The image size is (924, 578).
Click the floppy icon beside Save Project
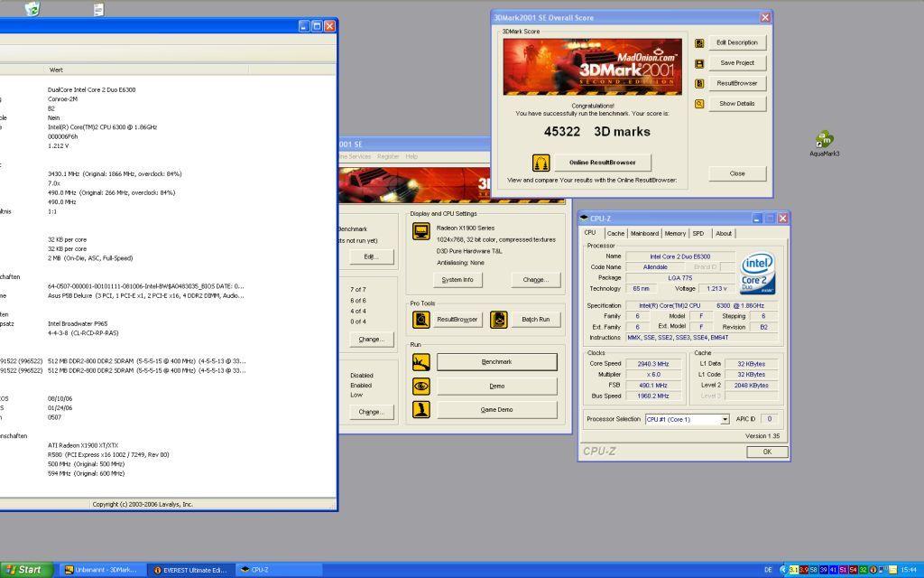pyautogui.click(x=699, y=64)
